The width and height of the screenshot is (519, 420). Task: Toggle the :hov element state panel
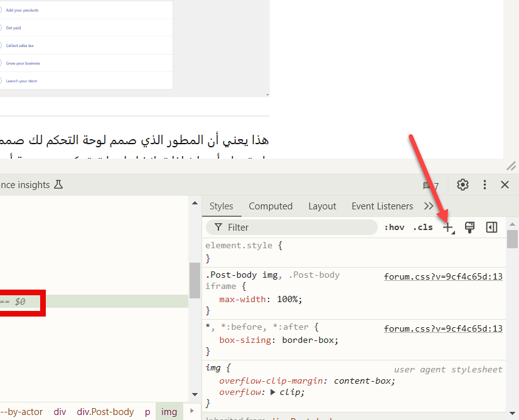(394, 228)
